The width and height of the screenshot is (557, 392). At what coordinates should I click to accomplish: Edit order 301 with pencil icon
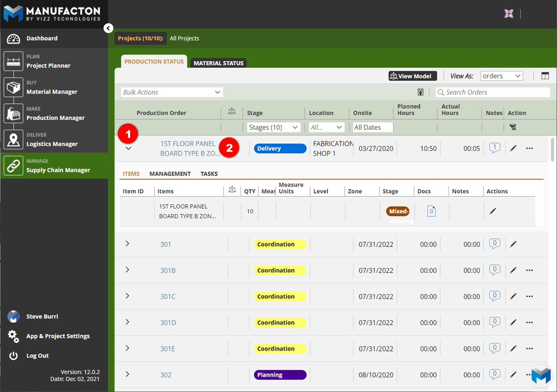(x=513, y=244)
